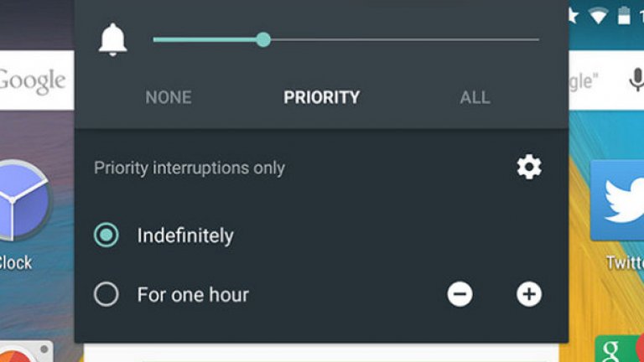Launch the Twitter app
The image size is (644, 362).
coord(620,201)
